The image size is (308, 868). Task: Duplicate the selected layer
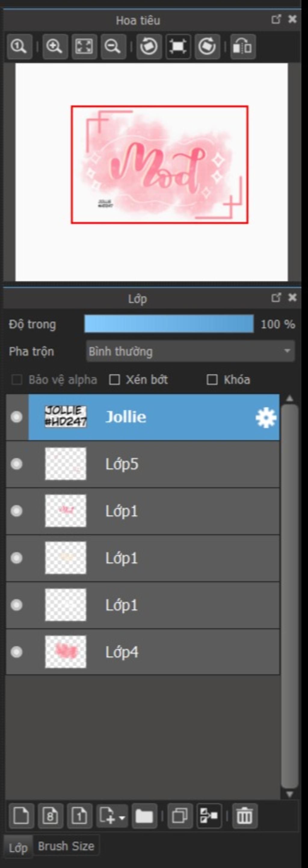(180, 816)
